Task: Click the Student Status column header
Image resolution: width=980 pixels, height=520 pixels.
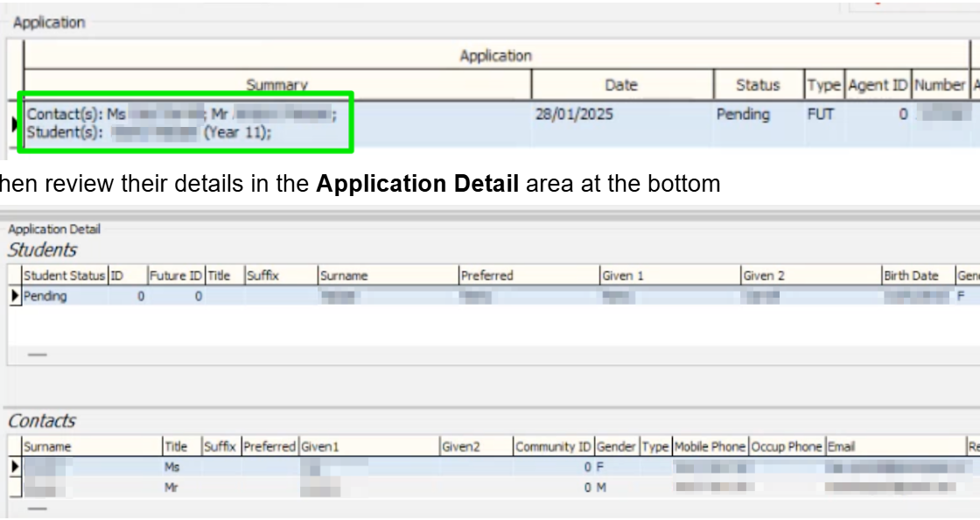Action: (x=64, y=275)
